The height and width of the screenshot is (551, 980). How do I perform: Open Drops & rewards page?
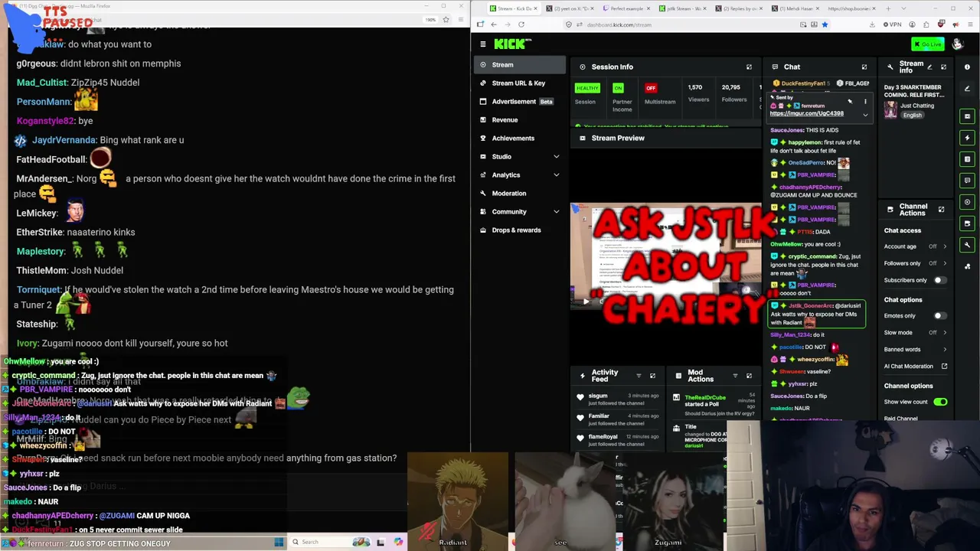pyautogui.click(x=520, y=230)
